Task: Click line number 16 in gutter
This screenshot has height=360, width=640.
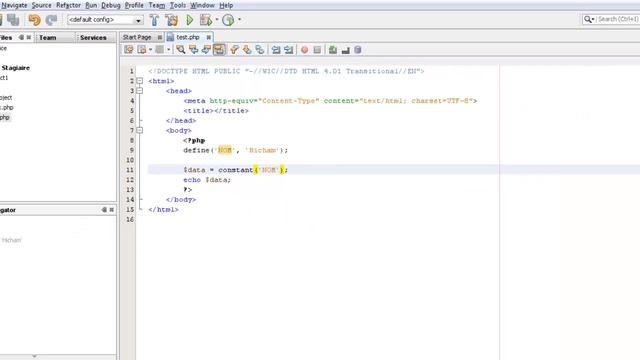Action: (x=130, y=219)
